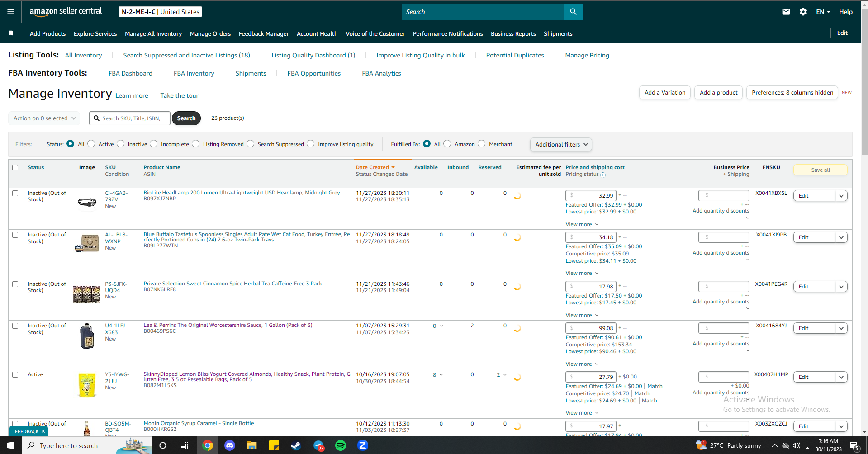Click the Add a product button
Viewport: 868px width, 454px height.
tap(718, 92)
